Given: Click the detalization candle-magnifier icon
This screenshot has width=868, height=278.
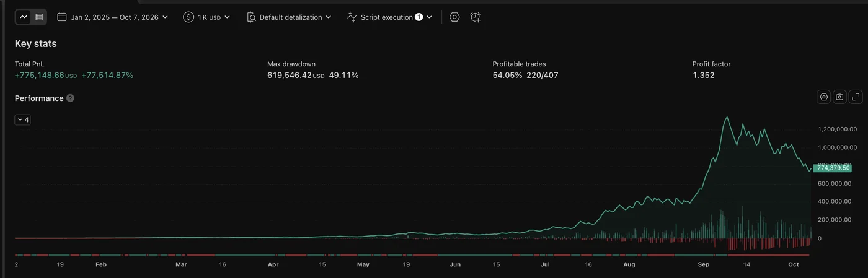Looking at the screenshot, I should point(251,17).
